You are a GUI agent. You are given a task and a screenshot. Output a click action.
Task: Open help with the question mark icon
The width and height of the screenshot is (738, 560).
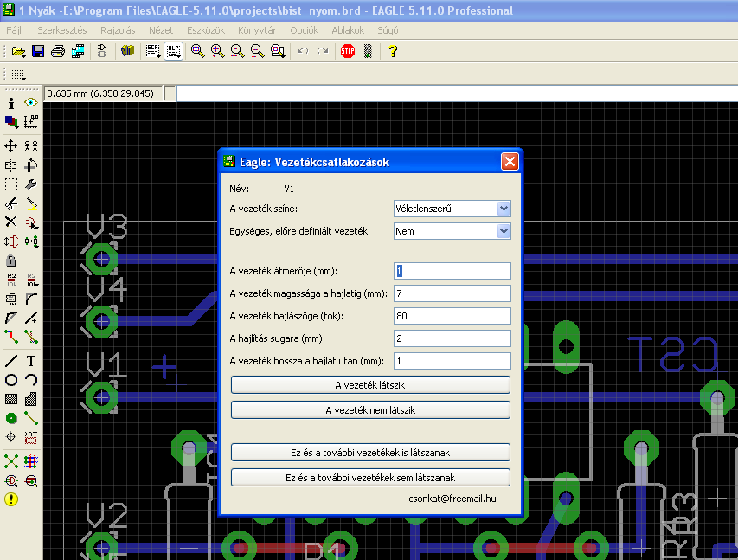coord(392,51)
